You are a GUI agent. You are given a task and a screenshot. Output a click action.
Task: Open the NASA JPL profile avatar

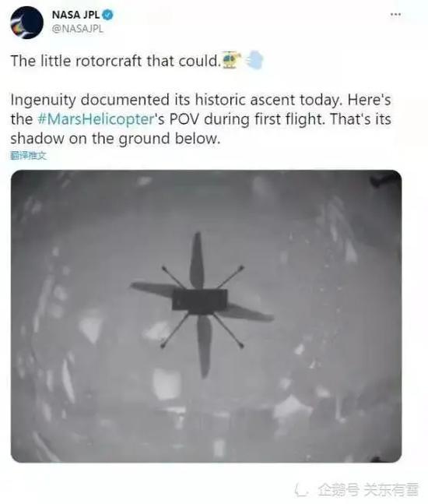26,23
